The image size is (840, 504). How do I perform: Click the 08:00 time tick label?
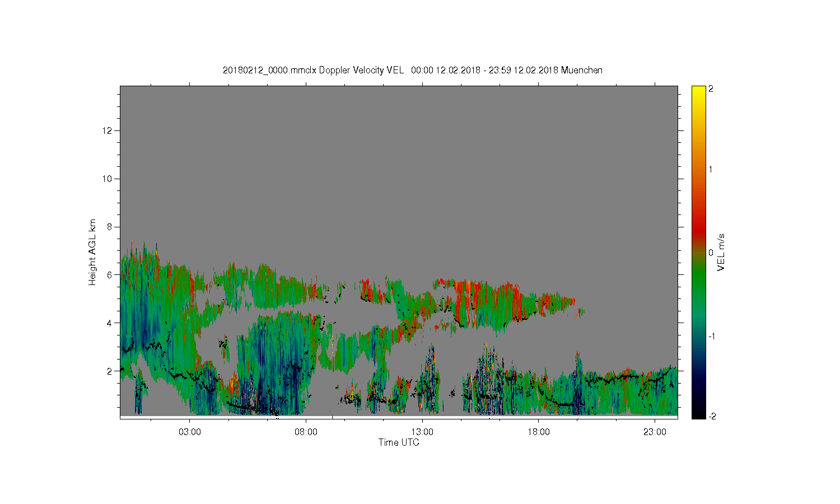click(x=306, y=432)
